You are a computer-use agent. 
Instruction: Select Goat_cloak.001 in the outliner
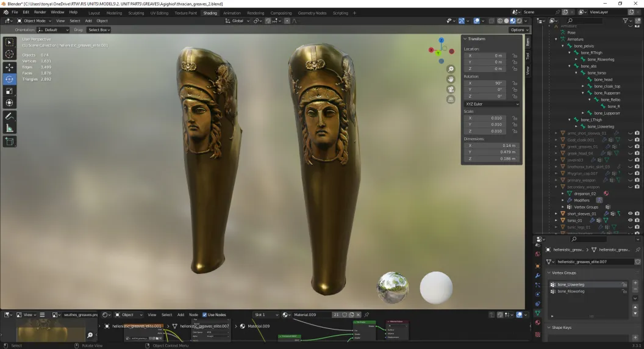coord(581,140)
